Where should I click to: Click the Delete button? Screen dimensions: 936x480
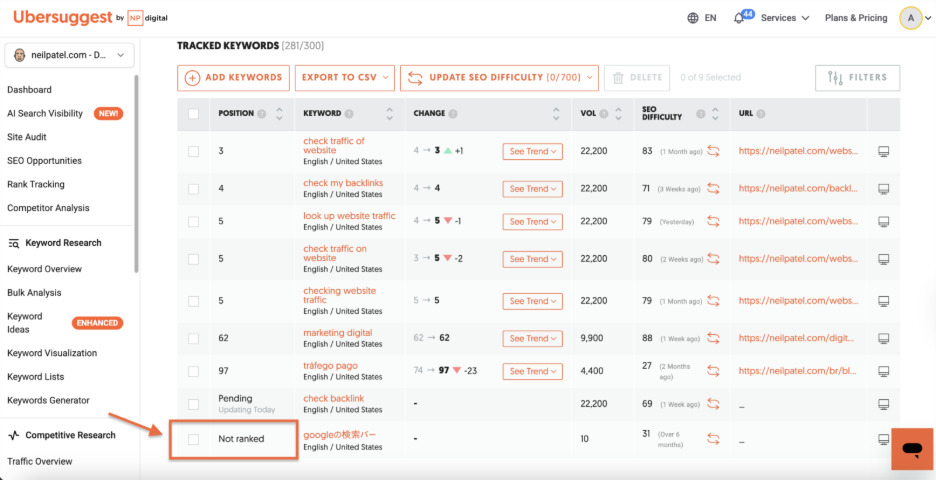click(637, 78)
